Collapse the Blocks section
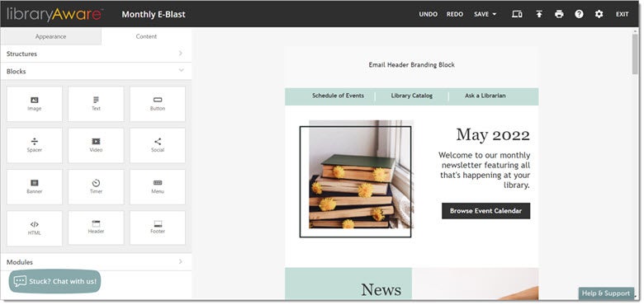644x305 pixels. (96, 72)
